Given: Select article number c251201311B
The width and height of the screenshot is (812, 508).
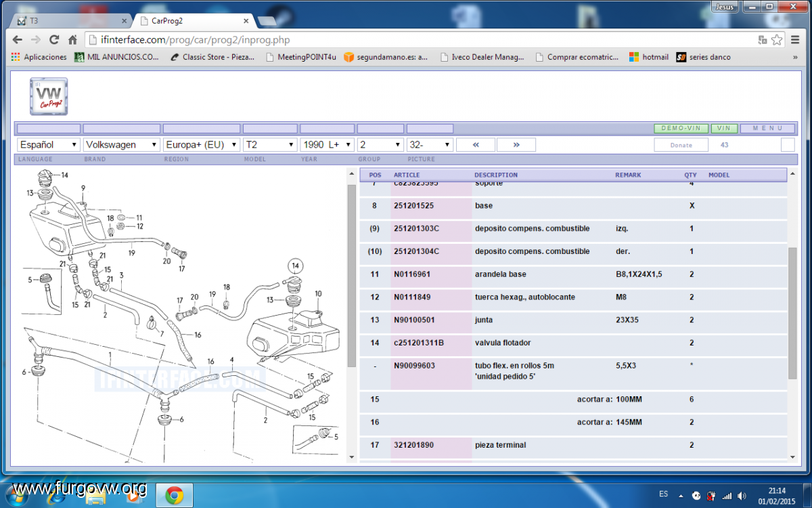Looking at the screenshot, I should 419,343.
